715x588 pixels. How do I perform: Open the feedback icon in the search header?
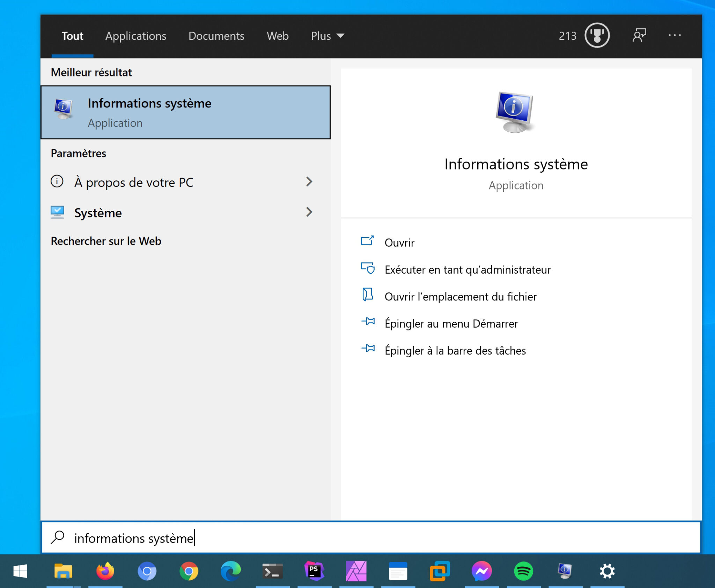click(640, 35)
